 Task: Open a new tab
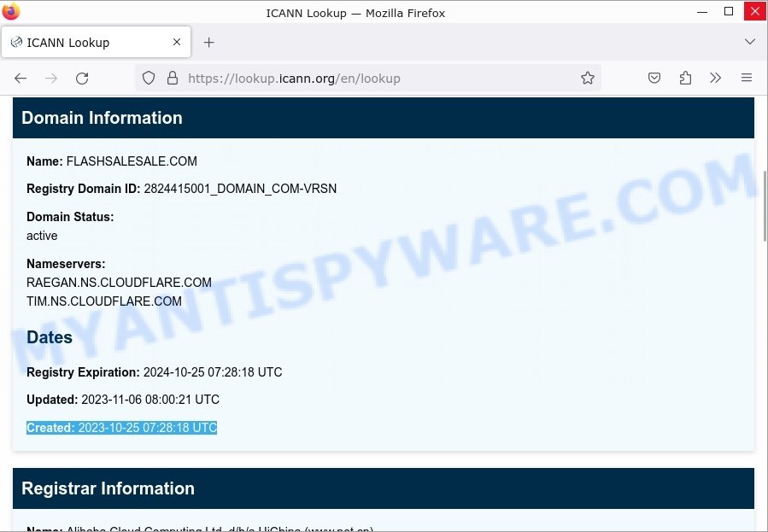click(x=209, y=43)
